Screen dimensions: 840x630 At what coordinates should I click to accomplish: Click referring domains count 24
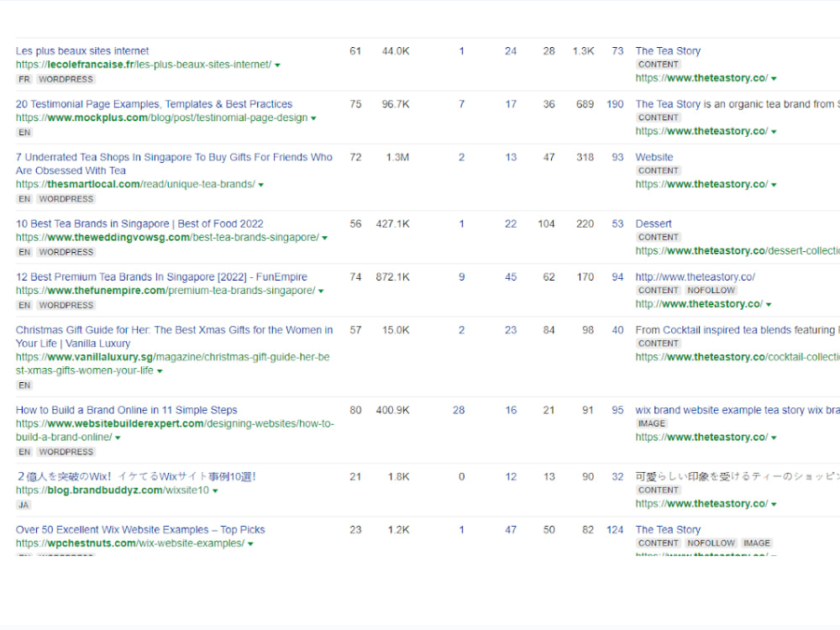pos(511,51)
